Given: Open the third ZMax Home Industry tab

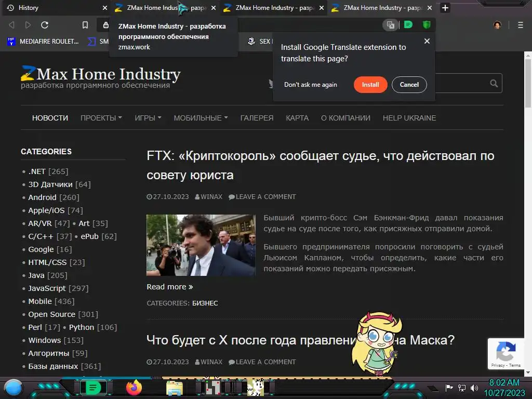Looking at the screenshot, I should tap(382, 8).
